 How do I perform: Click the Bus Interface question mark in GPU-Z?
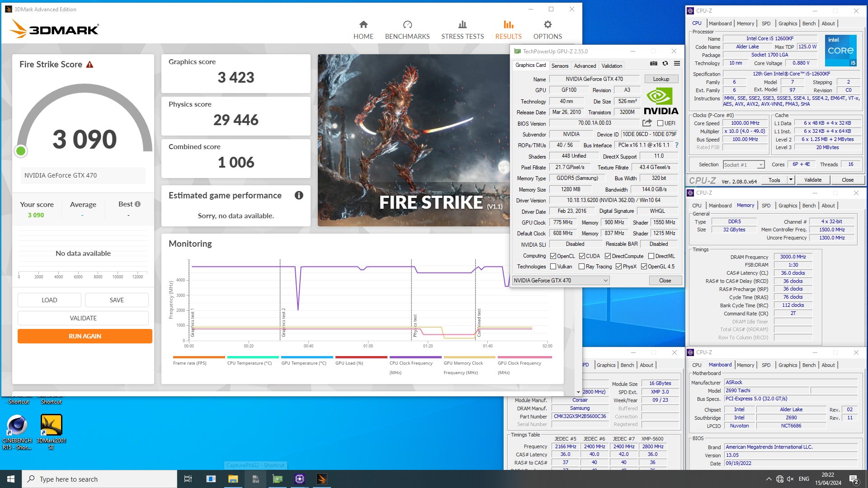[x=677, y=145]
